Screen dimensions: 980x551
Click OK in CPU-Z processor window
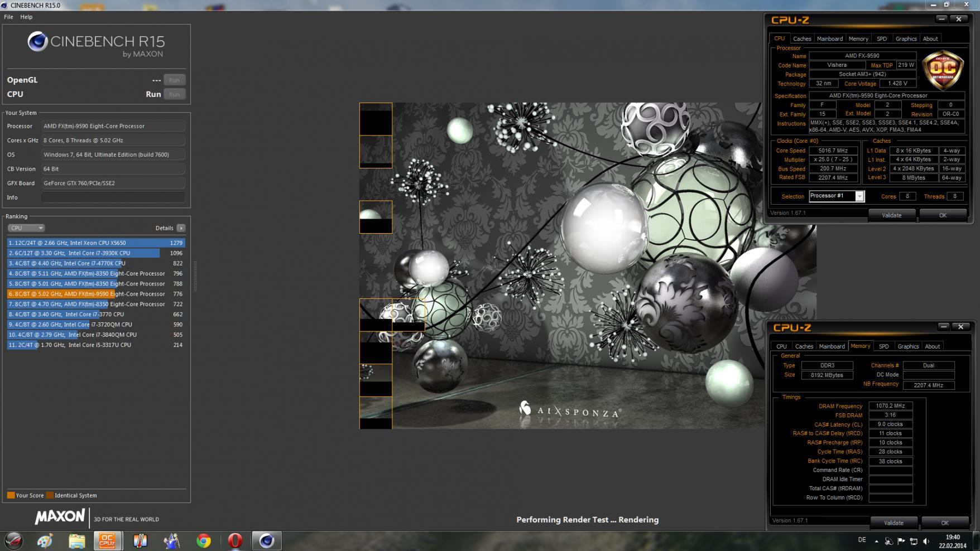[x=943, y=215]
